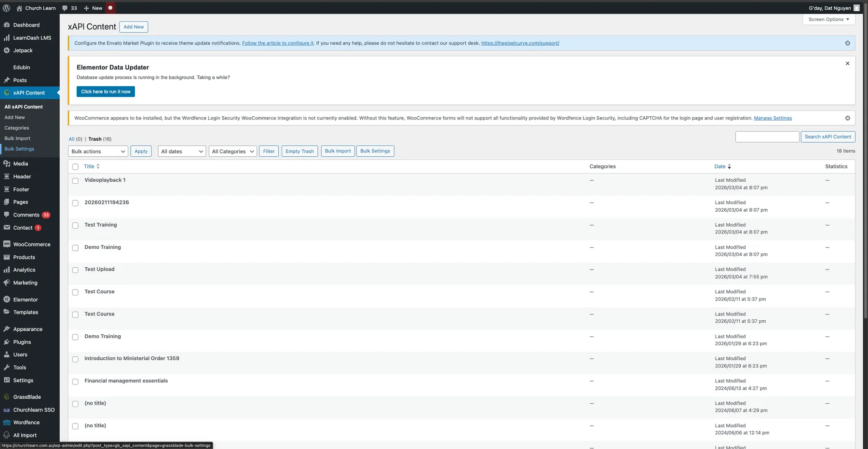Click the Comments speech bubble sidebar icon
The image size is (868, 449).
7,215
